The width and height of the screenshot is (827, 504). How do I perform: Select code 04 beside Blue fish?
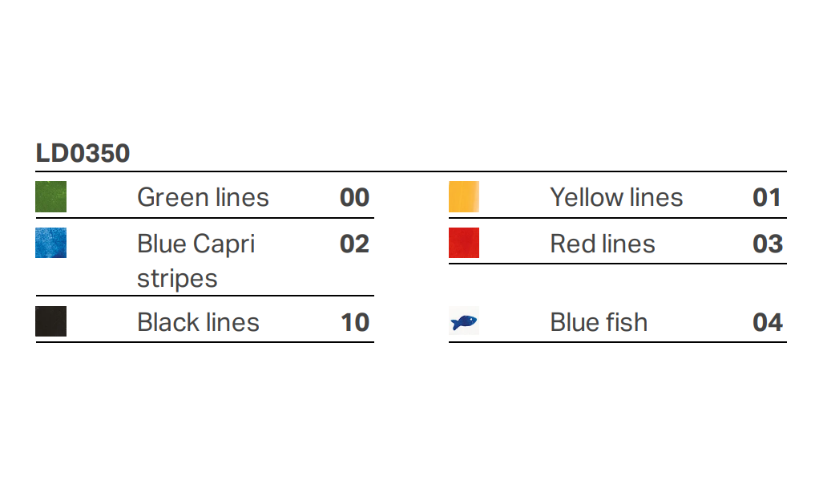(767, 322)
